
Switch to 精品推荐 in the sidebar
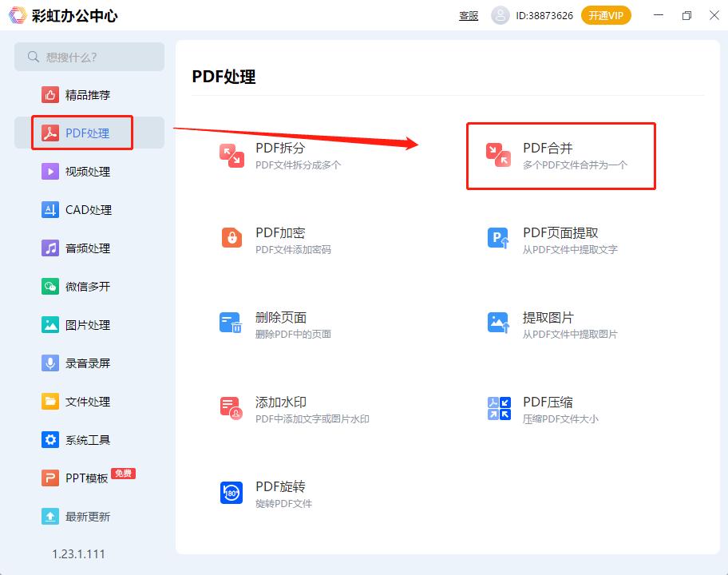pyautogui.click(x=87, y=95)
